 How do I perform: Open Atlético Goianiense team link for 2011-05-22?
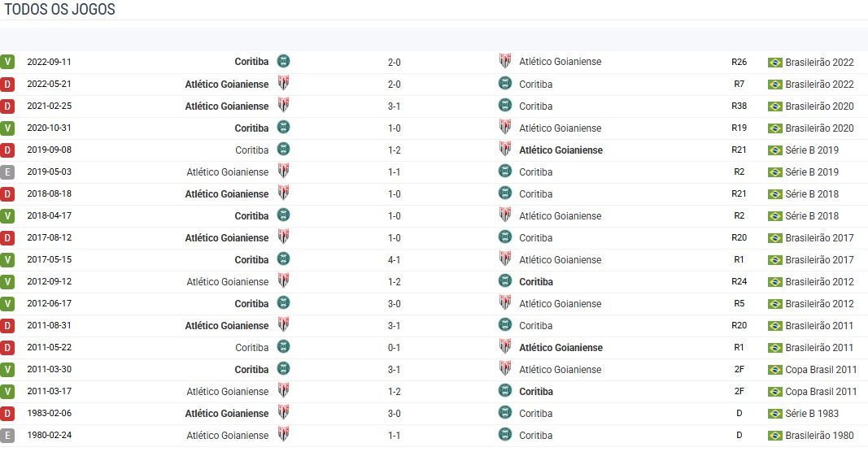[560, 348]
